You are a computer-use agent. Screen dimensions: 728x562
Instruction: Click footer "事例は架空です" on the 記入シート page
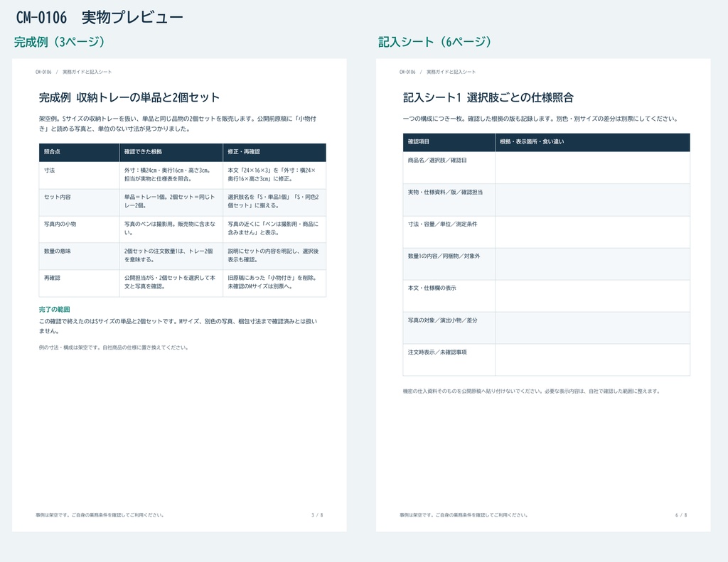click(x=464, y=515)
